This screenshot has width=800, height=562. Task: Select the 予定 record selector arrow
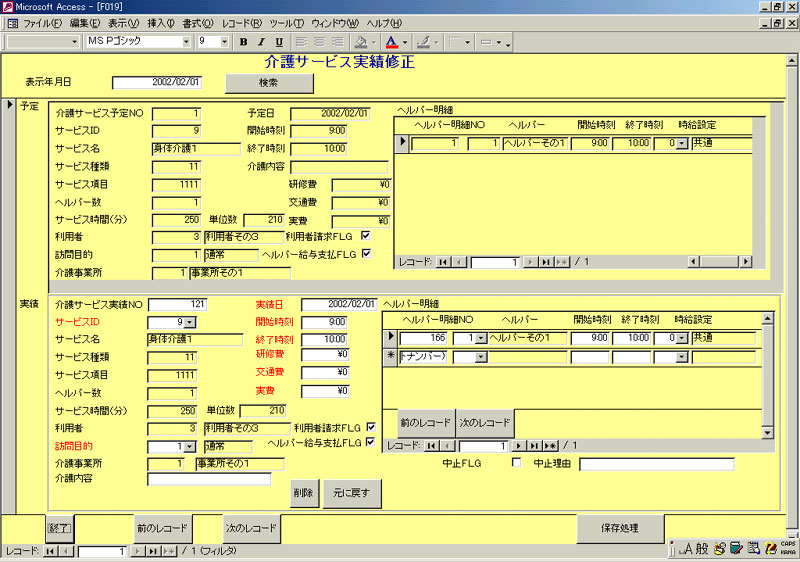pyautogui.click(x=9, y=105)
